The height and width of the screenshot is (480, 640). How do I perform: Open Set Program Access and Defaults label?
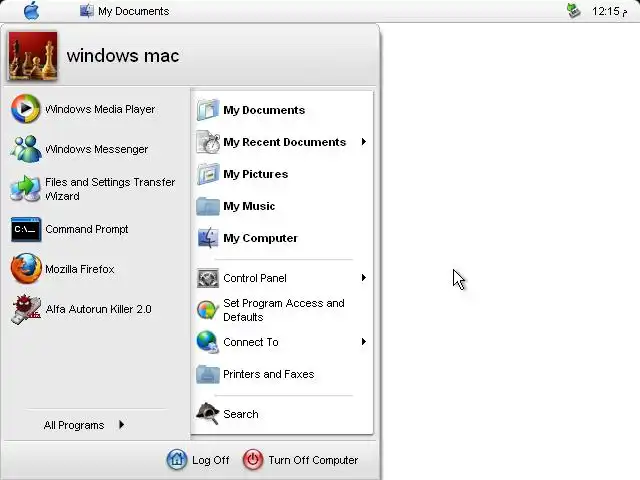284,310
